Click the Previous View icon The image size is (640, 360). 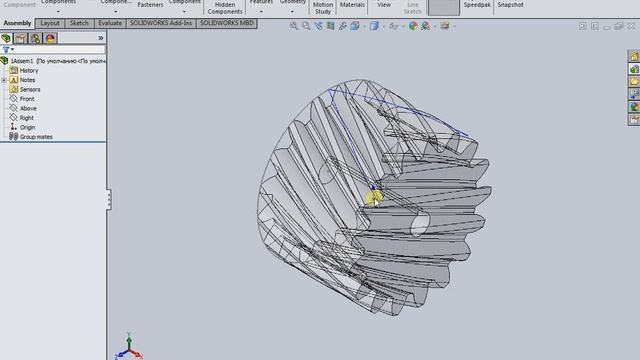[318, 26]
